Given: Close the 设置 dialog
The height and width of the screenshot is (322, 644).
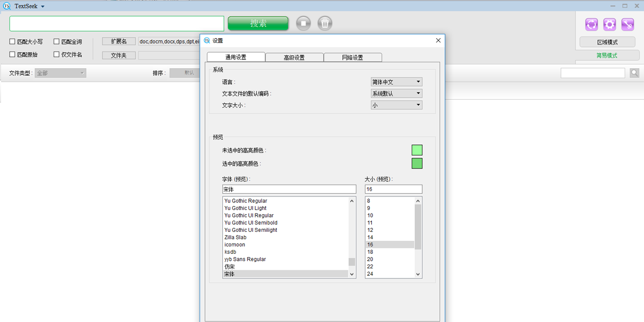Looking at the screenshot, I should (438, 40).
